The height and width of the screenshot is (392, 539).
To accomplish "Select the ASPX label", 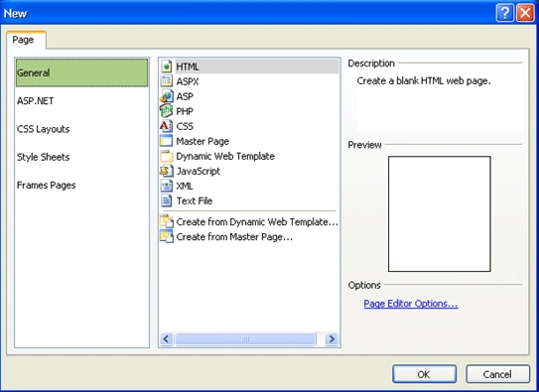I will [x=188, y=81].
